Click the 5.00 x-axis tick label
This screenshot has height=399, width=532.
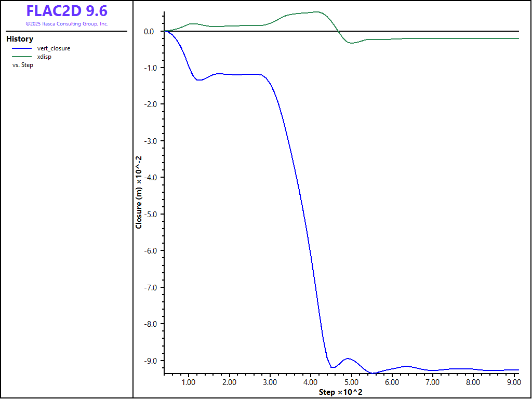click(x=351, y=382)
